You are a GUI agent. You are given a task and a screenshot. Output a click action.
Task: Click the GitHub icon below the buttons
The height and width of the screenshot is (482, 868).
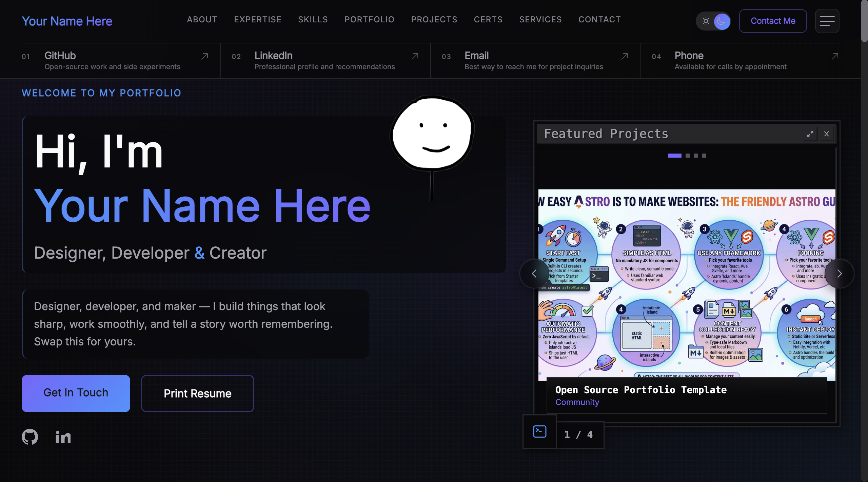pyautogui.click(x=30, y=437)
